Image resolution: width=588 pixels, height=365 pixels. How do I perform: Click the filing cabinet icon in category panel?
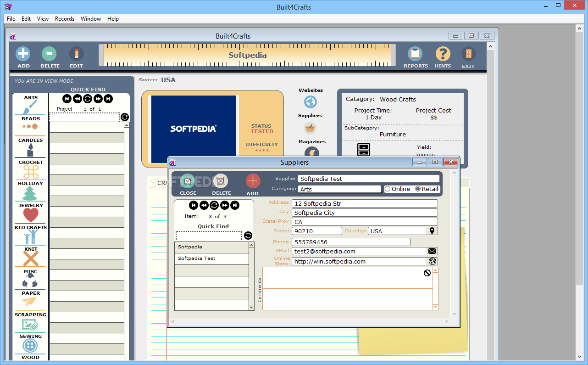click(364, 150)
